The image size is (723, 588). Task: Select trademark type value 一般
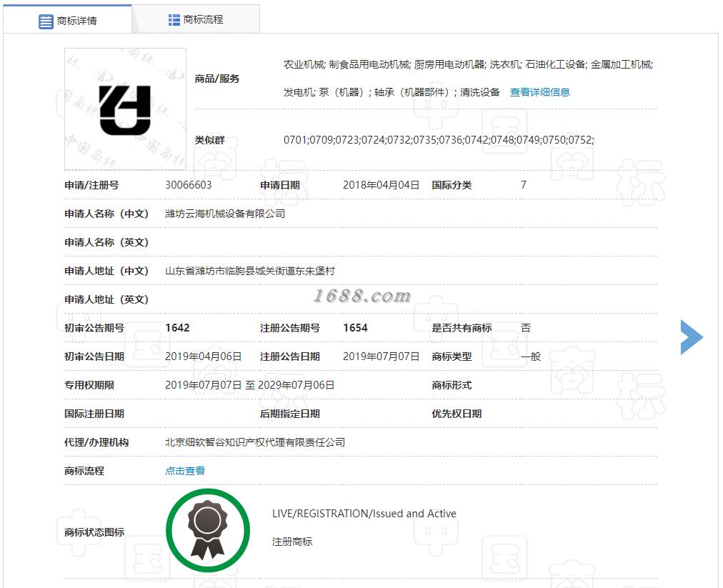click(x=531, y=357)
